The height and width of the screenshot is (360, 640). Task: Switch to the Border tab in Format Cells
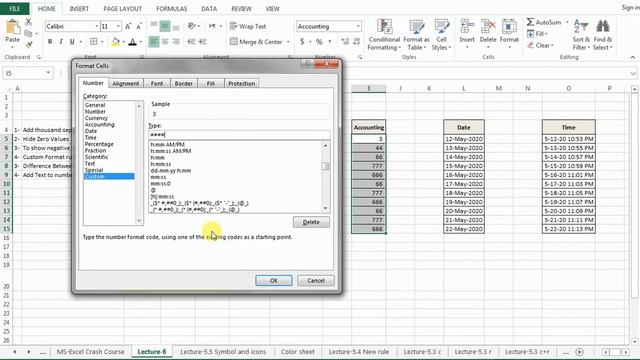tap(183, 83)
